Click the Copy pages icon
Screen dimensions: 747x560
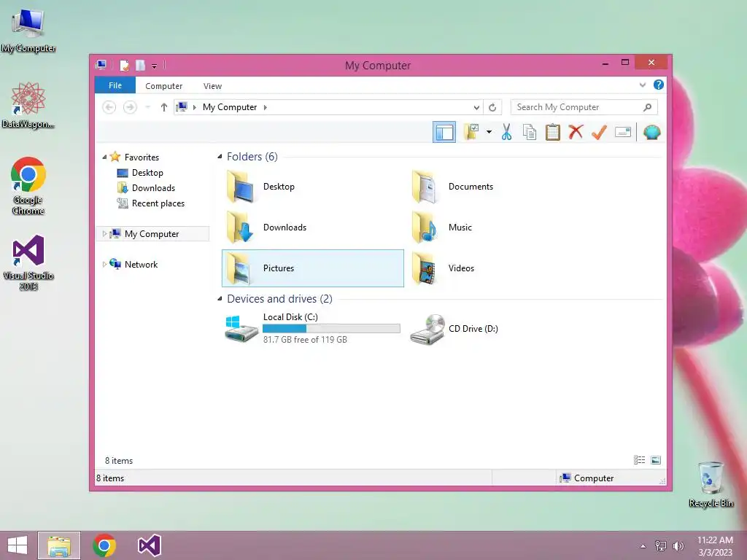click(530, 132)
